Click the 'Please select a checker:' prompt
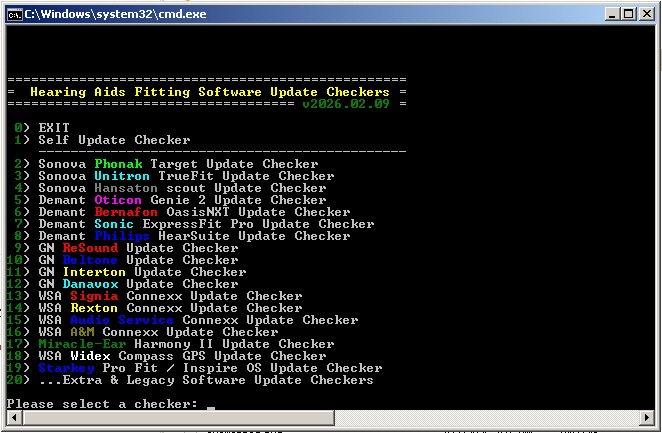662x433 pixels. click(x=102, y=404)
